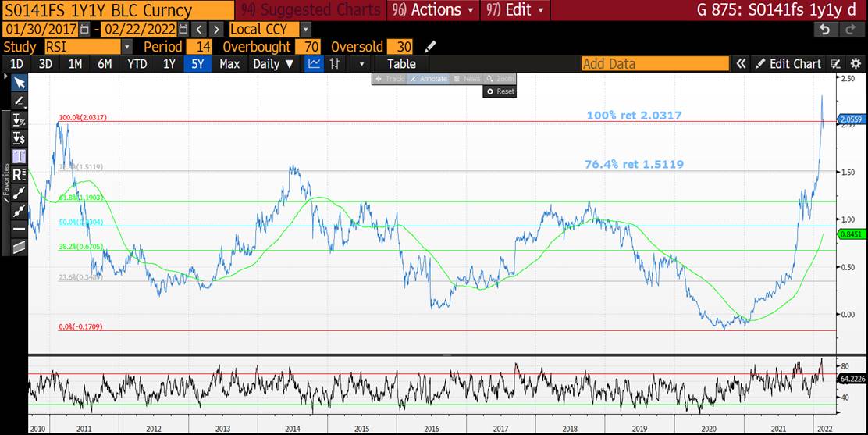Set range to 6M
The width and height of the screenshot is (868, 435).
click(x=105, y=64)
